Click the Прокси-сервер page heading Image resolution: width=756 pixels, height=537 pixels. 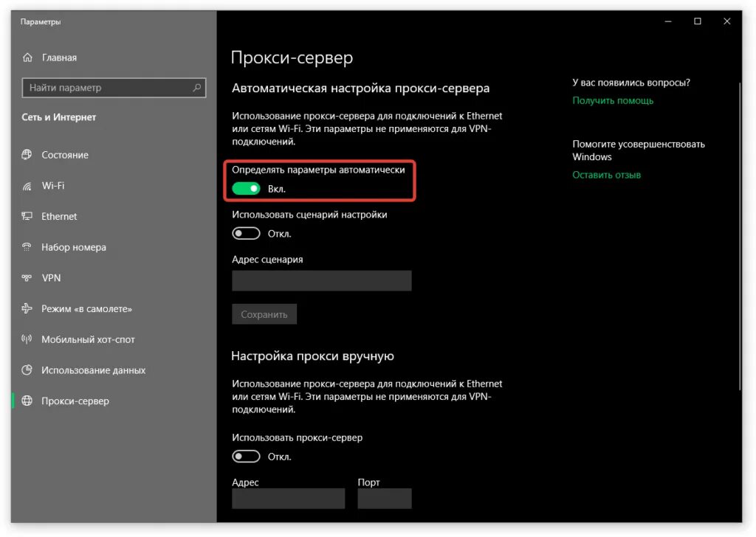coord(292,58)
